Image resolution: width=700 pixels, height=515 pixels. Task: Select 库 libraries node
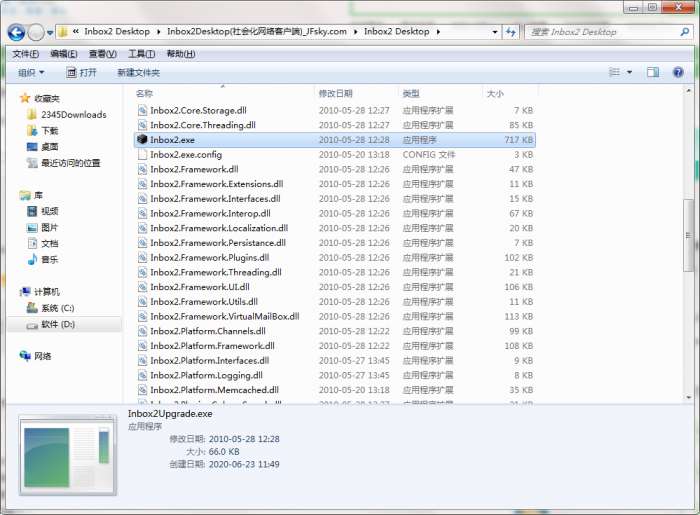[x=38, y=195]
